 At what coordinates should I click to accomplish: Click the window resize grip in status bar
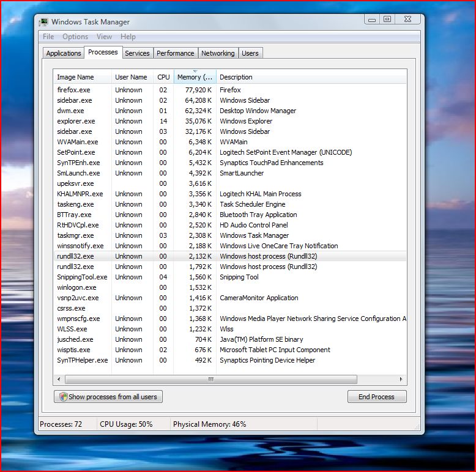pyautogui.click(x=417, y=427)
